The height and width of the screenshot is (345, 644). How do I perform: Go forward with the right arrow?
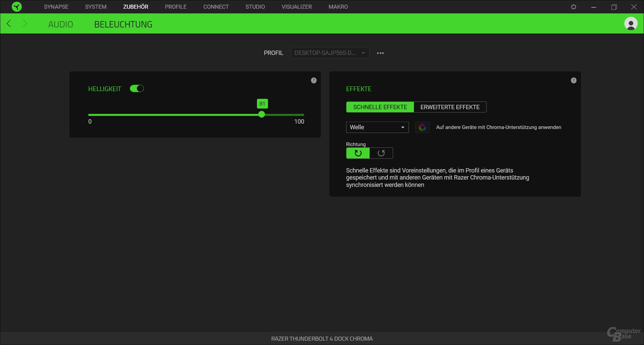point(24,23)
